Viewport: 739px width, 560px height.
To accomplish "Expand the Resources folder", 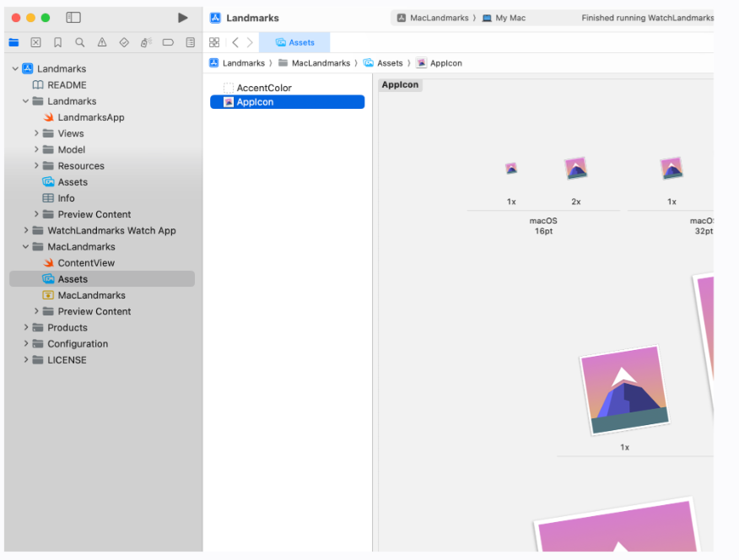I will (x=36, y=166).
